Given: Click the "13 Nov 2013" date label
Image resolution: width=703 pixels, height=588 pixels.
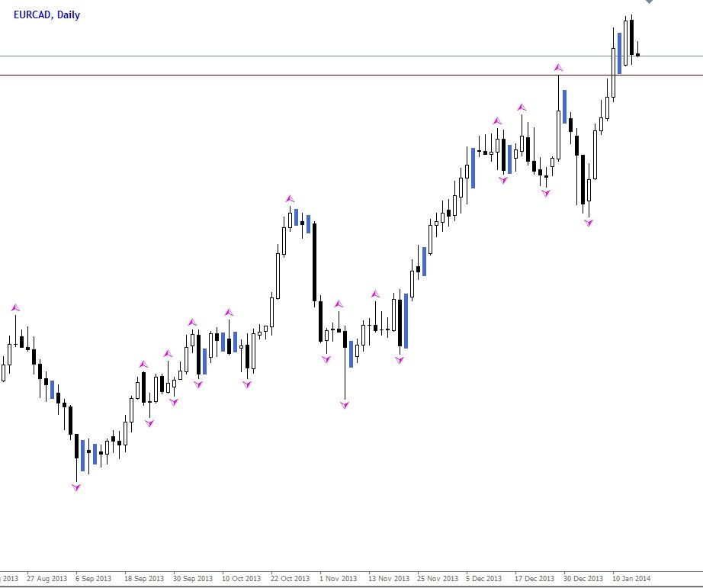Looking at the screenshot, I should (389, 578).
